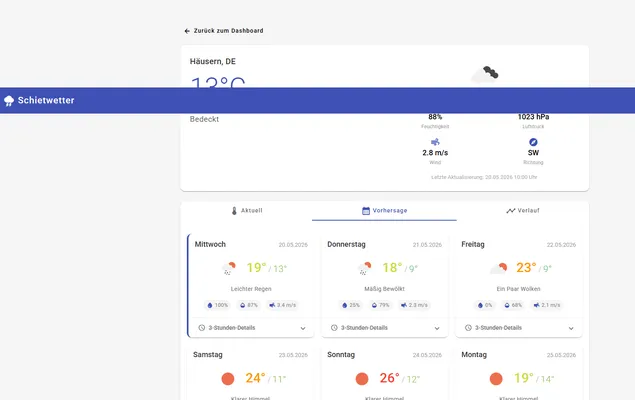Click the sun icon in Sonntag card
Viewport: 635px width, 400px height.
[x=362, y=379]
